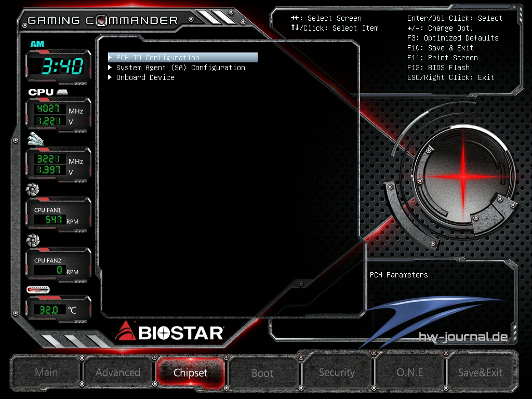Viewport: 532px width, 399px height.
Task: Click the memory modules icon
Action: tap(36, 139)
